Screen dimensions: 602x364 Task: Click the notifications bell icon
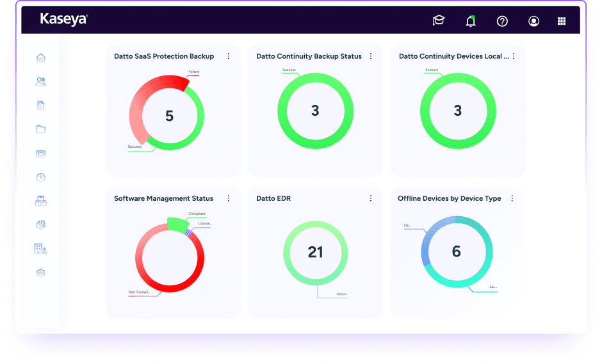coord(471,21)
